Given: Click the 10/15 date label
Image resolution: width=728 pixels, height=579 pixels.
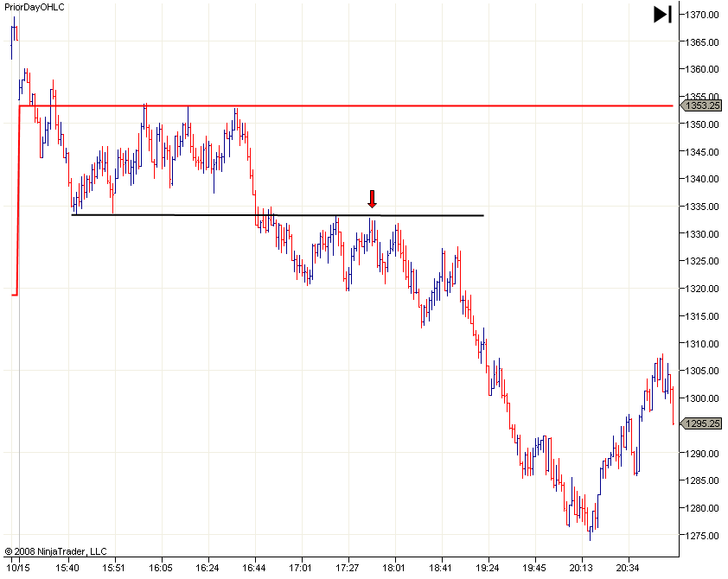Looking at the screenshot, I should point(20,568).
